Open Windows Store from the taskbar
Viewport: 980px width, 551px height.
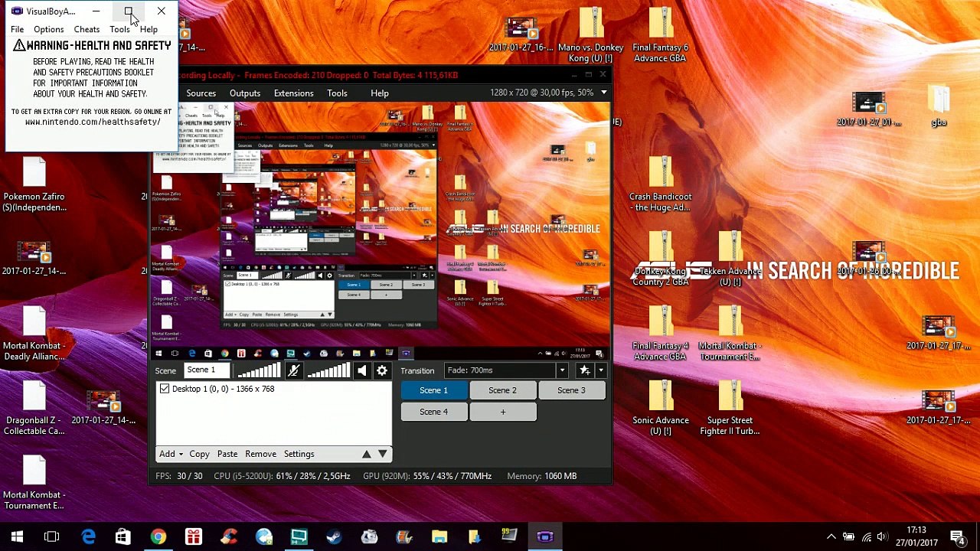tap(122, 536)
